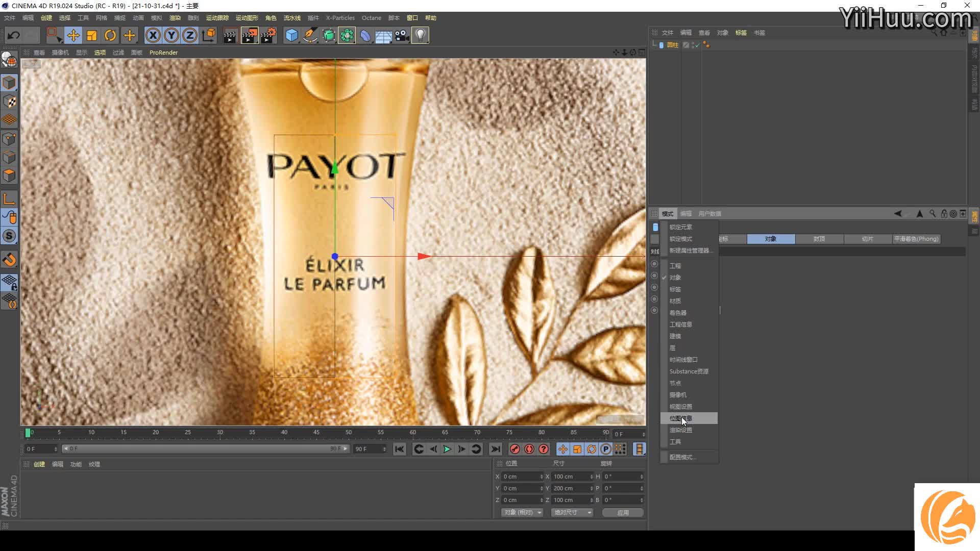Open the 平滑着色(Phong) tab
This screenshot has width=980, height=551.
pos(916,239)
